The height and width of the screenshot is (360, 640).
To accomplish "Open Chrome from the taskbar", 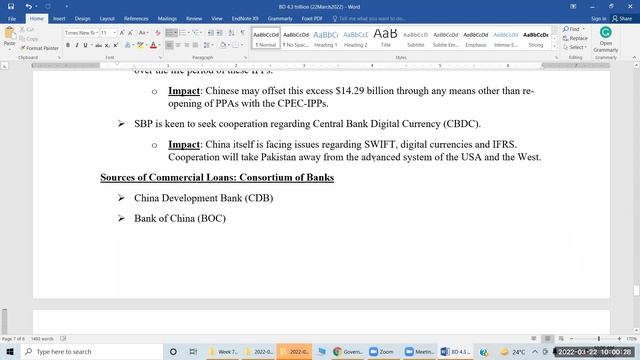I will coord(348,351).
